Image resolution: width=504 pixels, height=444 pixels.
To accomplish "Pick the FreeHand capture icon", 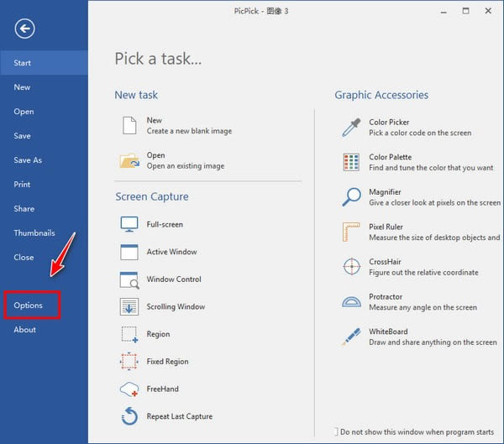I will click(129, 389).
